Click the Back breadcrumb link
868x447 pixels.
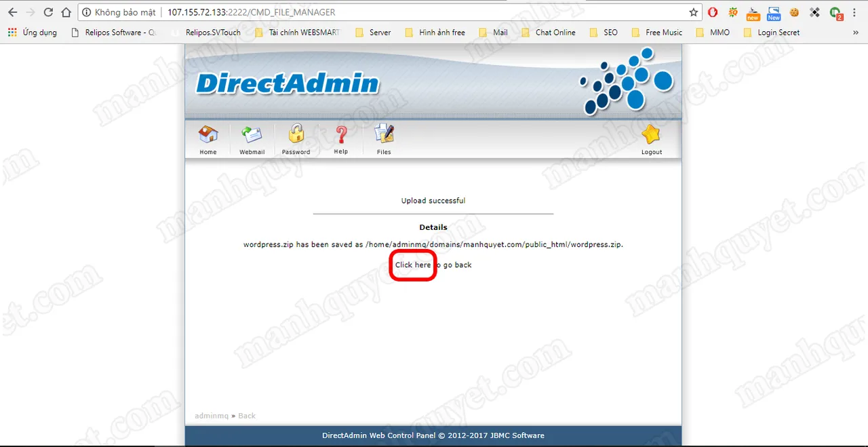247,416
